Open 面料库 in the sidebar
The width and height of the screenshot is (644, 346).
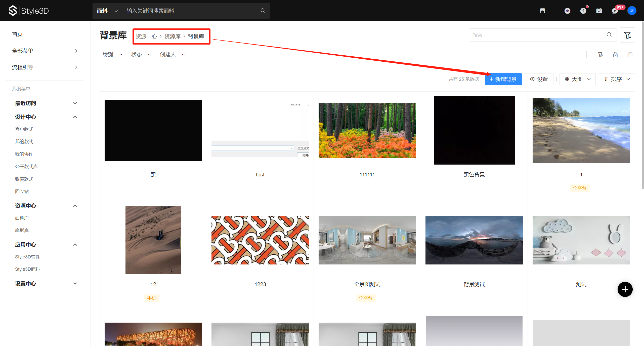(x=22, y=218)
